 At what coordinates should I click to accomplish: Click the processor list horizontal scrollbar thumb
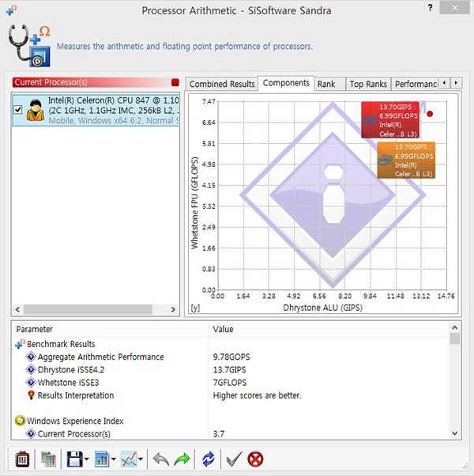coord(88,310)
